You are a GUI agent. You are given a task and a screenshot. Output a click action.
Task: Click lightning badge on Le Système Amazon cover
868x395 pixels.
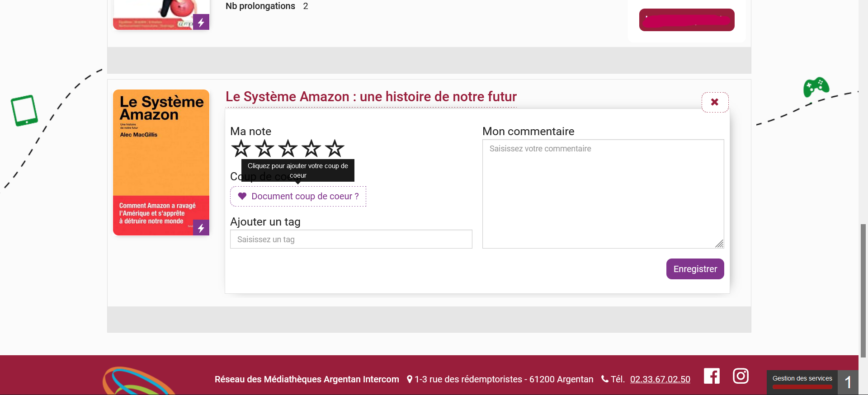coord(201,228)
